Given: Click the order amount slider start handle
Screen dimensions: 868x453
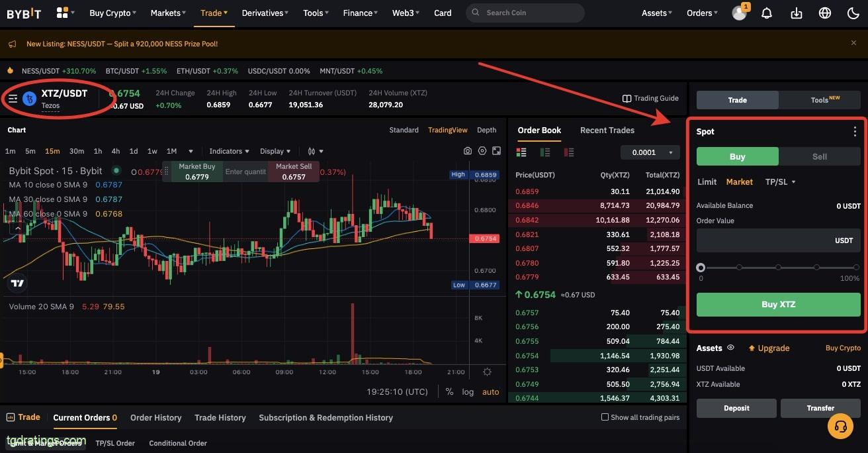Looking at the screenshot, I should click(x=701, y=268).
